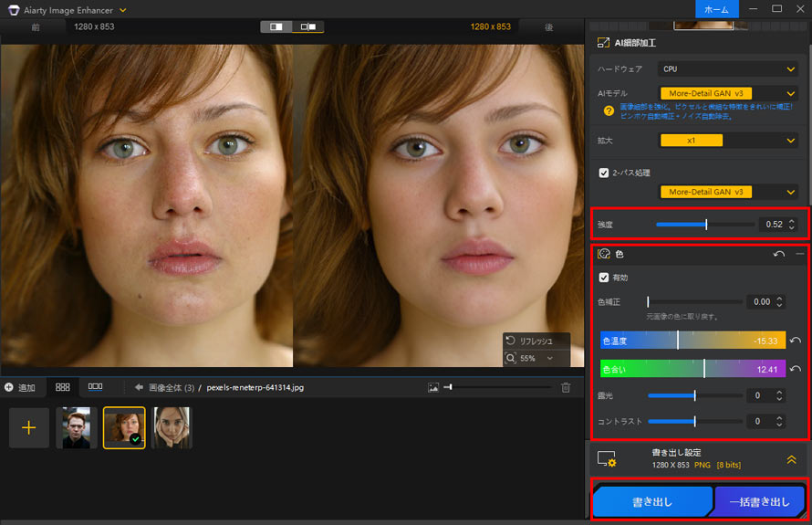Click the 色補正 value field 0.00
Image resolution: width=812 pixels, height=525 pixels.
(x=761, y=301)
